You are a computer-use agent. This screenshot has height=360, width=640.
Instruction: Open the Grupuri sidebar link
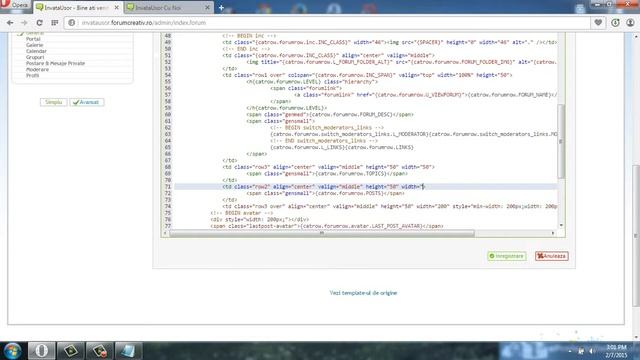pos(35,58)
